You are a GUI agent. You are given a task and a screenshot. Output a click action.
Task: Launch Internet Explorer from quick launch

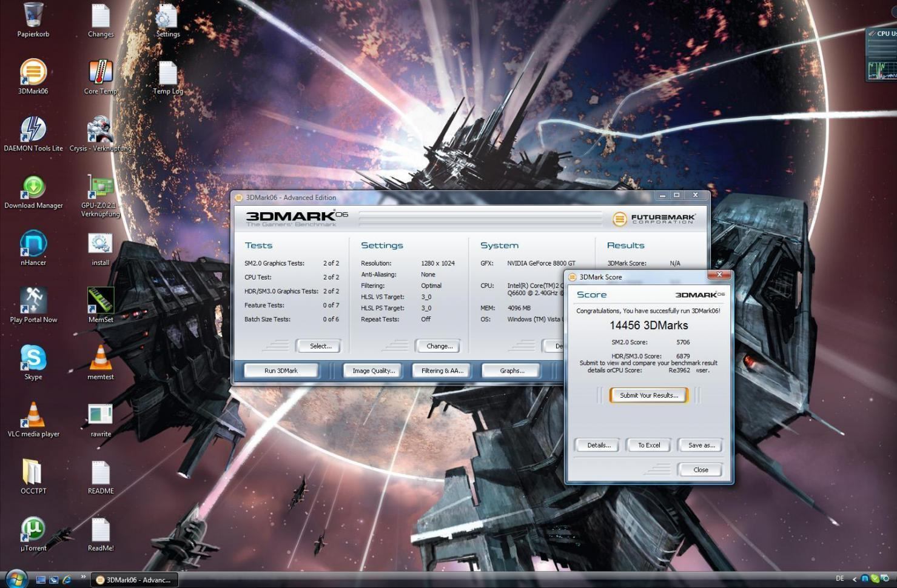[x=67, y=580]
